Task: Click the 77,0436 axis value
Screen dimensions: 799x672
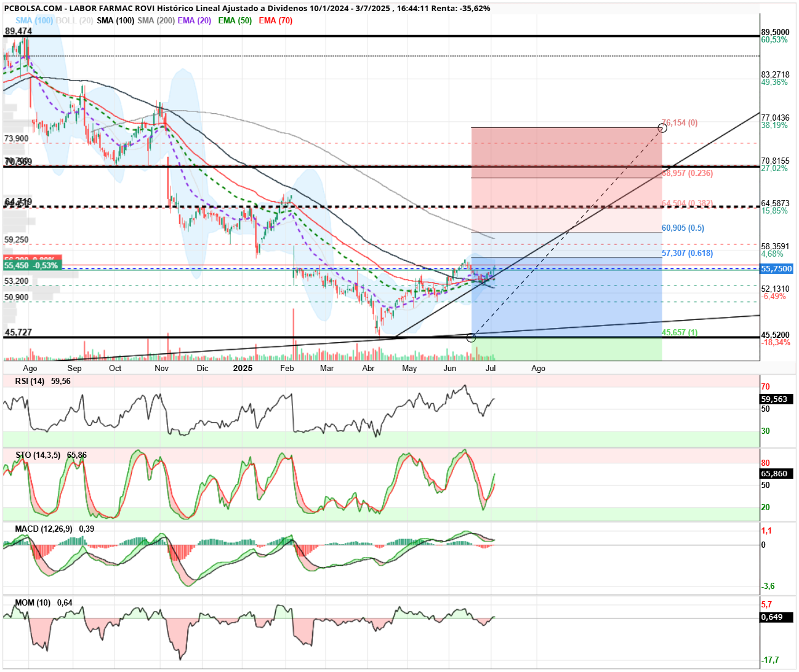Action: tap(775, 118)
